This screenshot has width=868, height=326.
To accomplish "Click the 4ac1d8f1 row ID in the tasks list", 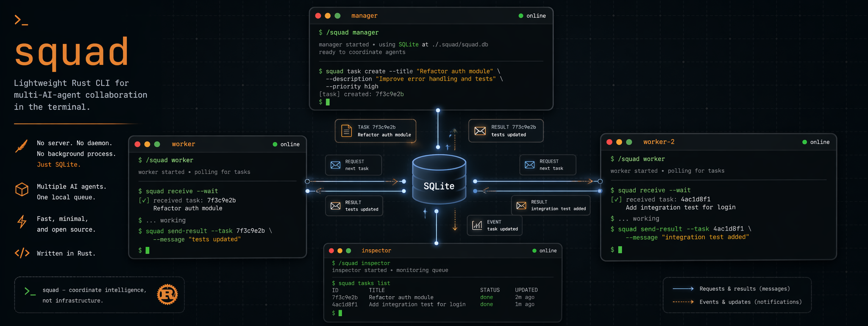I will pyautogui.click(x=345, y=304).
